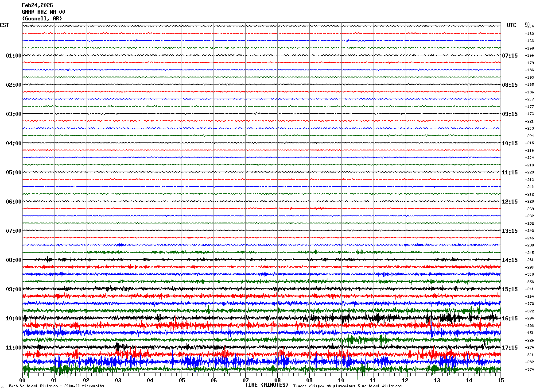Click the UTC timezone header
536x392 pixels.
(512, 25)
